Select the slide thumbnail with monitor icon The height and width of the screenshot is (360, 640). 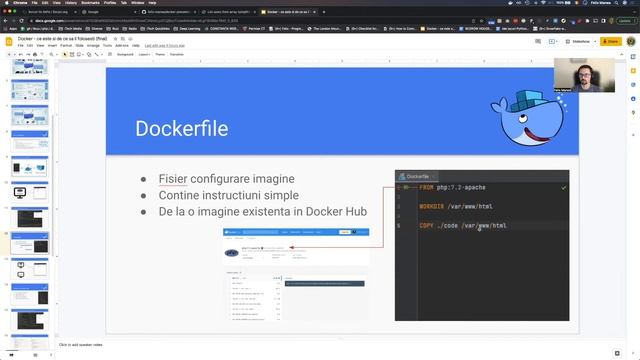(29, 192)
